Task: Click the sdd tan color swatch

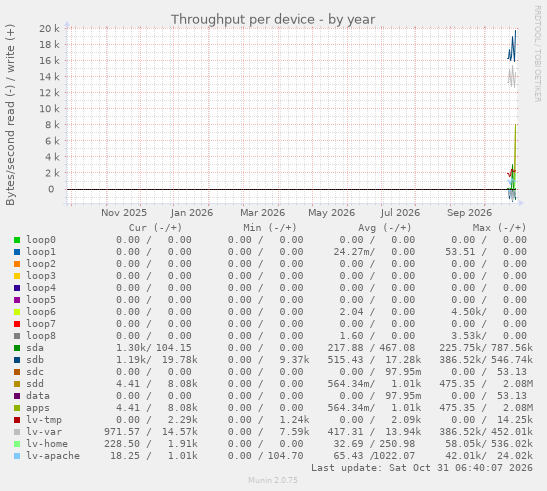Action: coord(17,384)
